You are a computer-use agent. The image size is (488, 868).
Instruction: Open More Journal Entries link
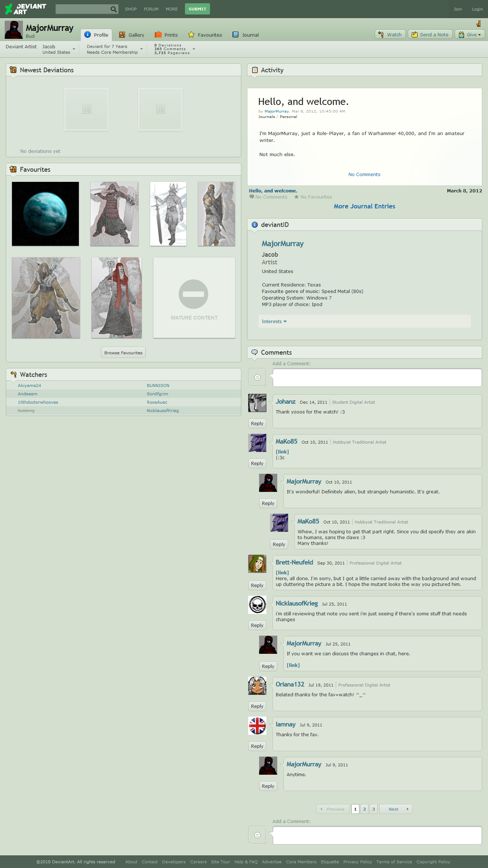click(364, 206)
